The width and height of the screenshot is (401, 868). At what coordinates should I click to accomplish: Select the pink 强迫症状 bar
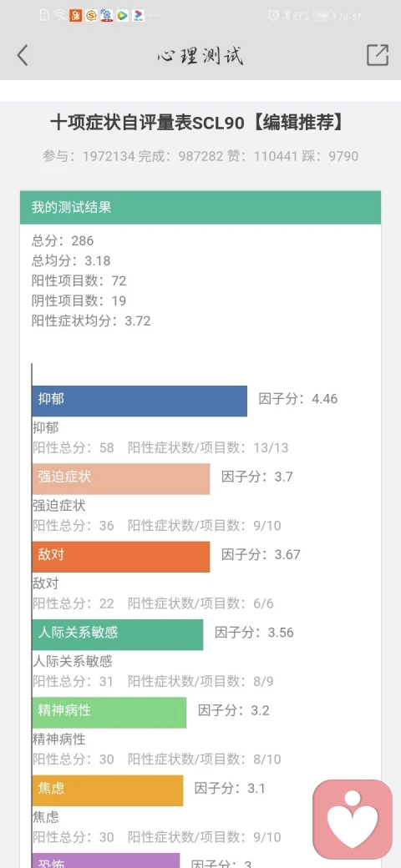pyautogui.click(x=121, y=479)
